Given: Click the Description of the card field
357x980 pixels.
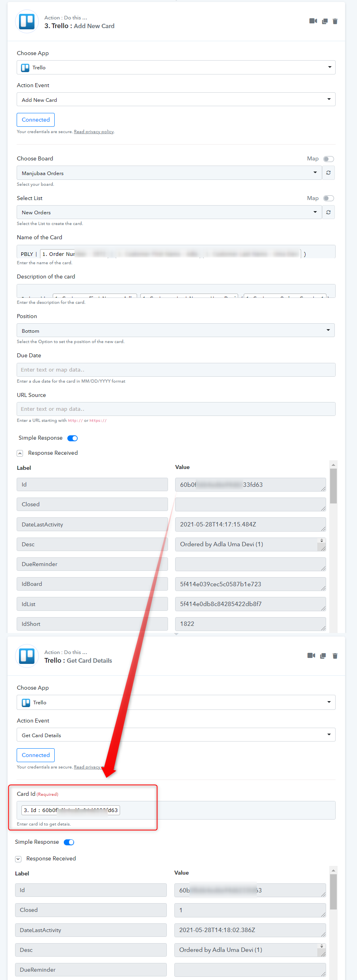Looking at the screenshot, I should coord(176,291).
